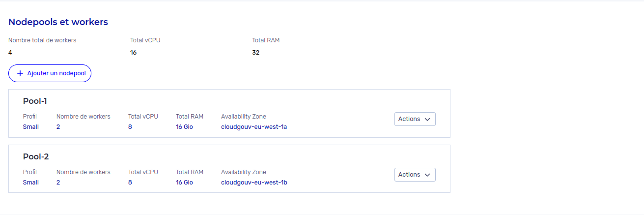Click Pool-1 worker count value 2
This screenshot has width=644, height=215.
point(58,127)
